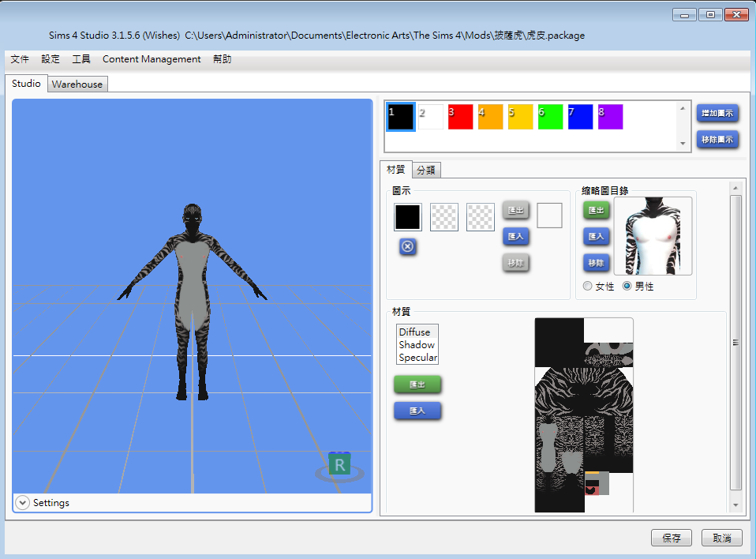Click the 保存 save button
Image resolution: width=756 pixels, height=559 pixels.
coord(672,538)
